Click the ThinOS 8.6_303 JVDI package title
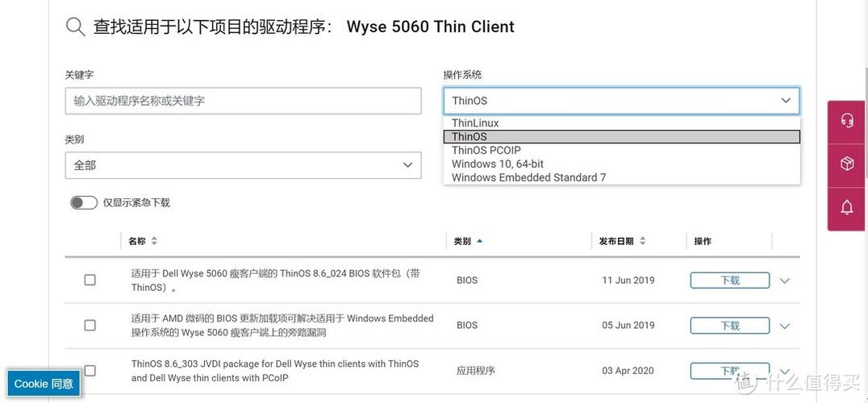 (x=275, y=371)
